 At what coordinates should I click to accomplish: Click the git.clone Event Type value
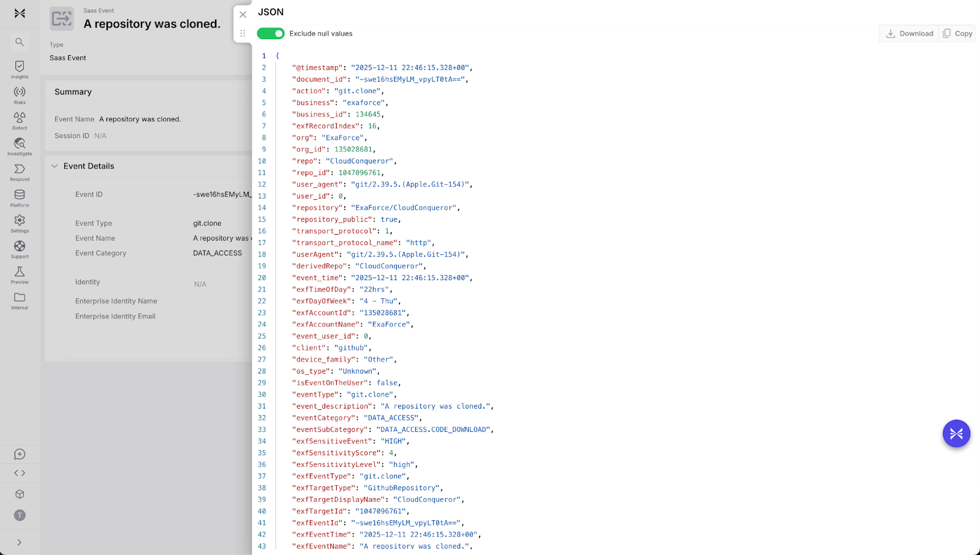click(207, 224)
